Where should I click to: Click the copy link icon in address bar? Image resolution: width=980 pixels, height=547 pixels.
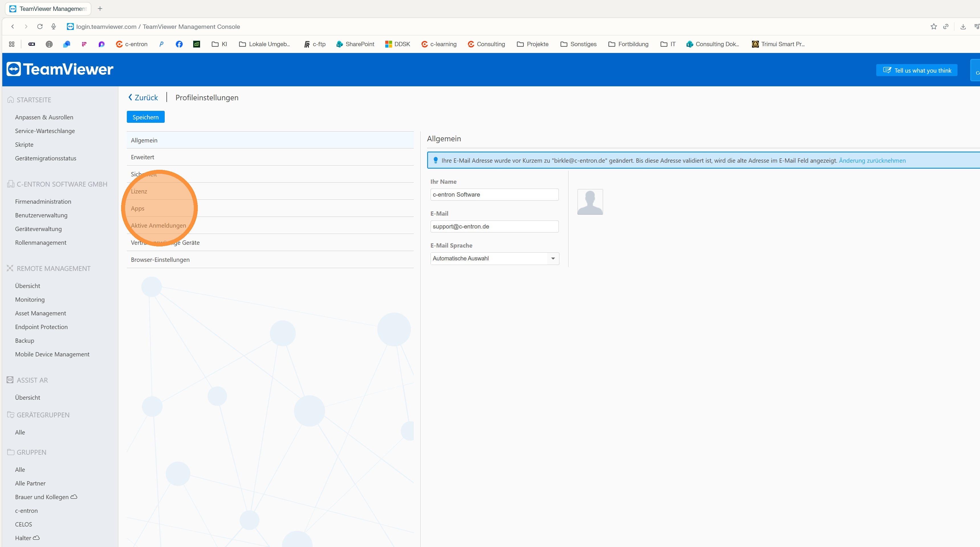tap(946, 26)
